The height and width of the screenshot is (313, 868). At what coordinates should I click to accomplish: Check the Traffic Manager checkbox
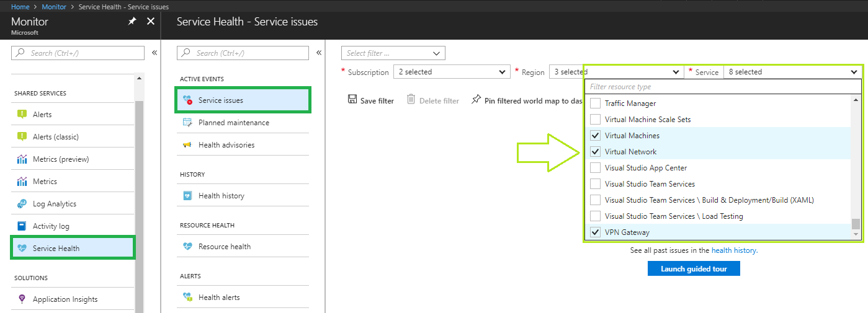point(595,104)
